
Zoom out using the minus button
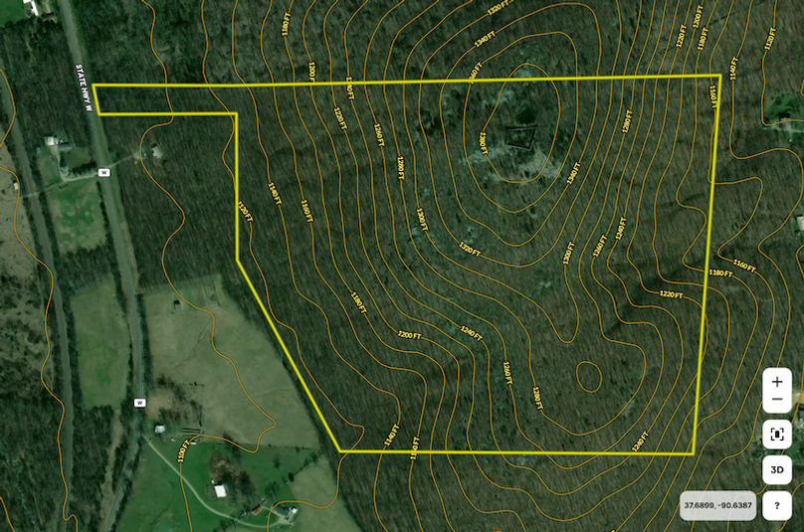point(777,400)
